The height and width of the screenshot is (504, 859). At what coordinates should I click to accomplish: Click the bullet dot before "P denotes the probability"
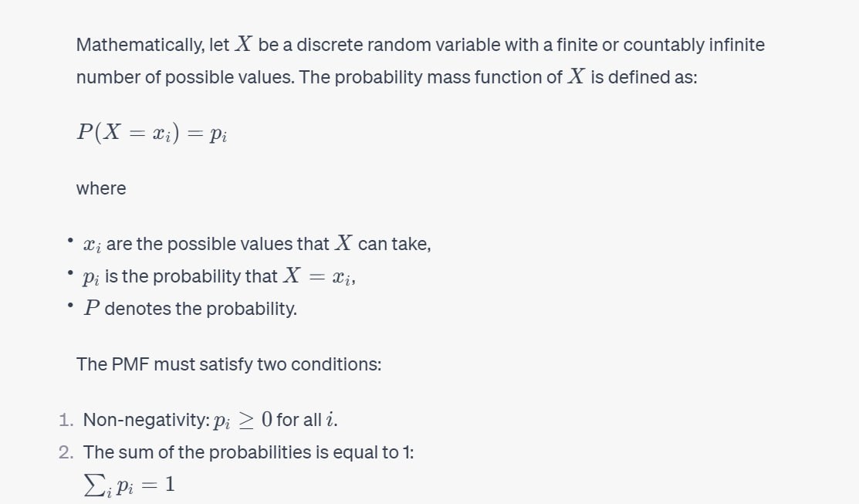click(69, 306)
